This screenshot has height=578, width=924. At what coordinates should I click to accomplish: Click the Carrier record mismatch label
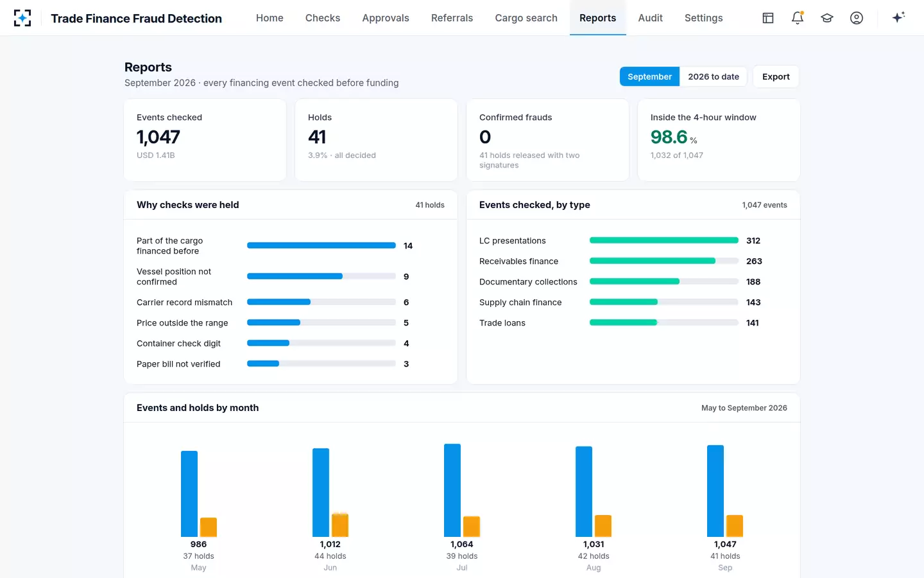pos(185,302)
